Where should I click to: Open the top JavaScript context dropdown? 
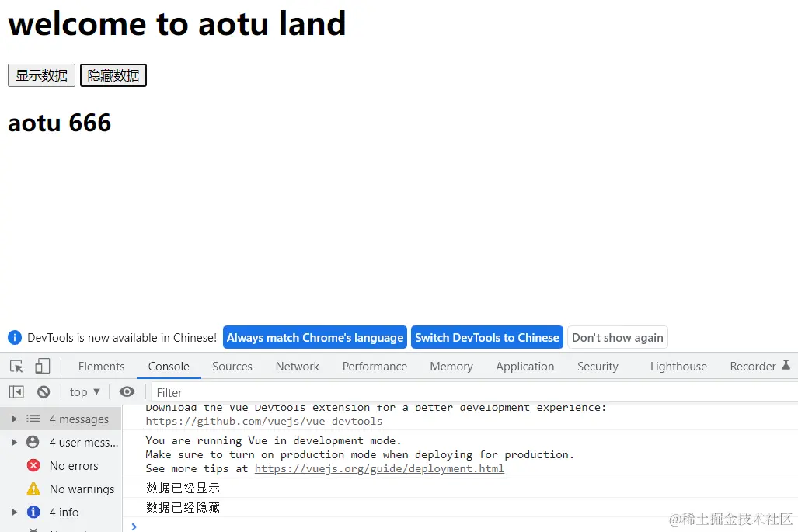click(x=85, y=392)
